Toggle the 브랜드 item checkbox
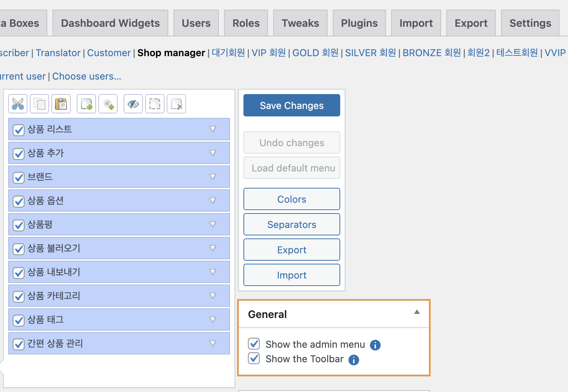568x392 pixels. click(19, 177)
